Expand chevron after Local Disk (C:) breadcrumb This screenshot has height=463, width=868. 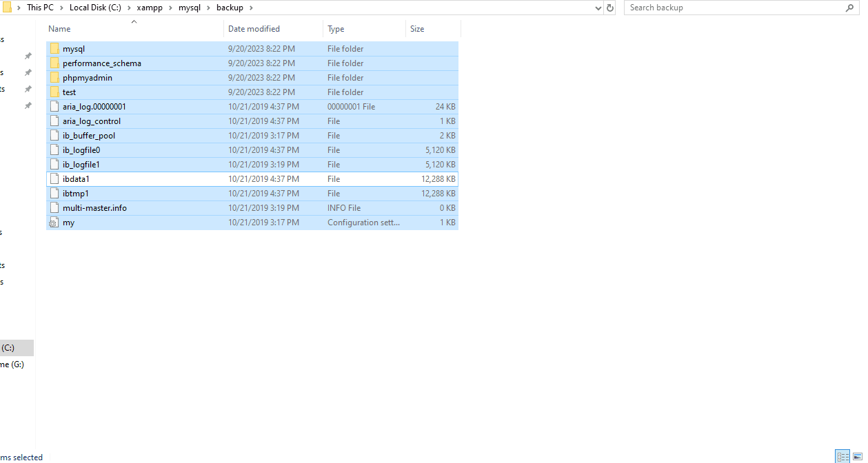[129, 8]
